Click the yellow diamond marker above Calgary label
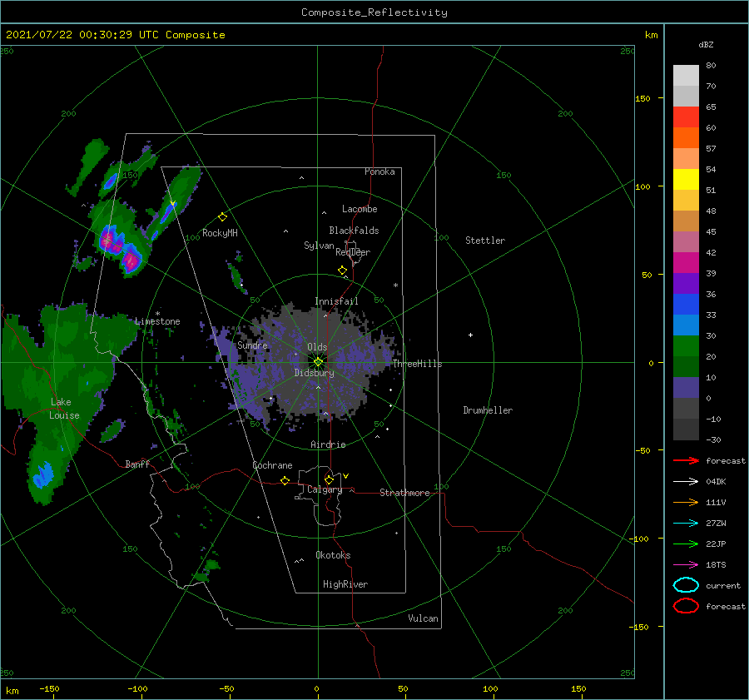The image size is (749, 700). point(329,479)
